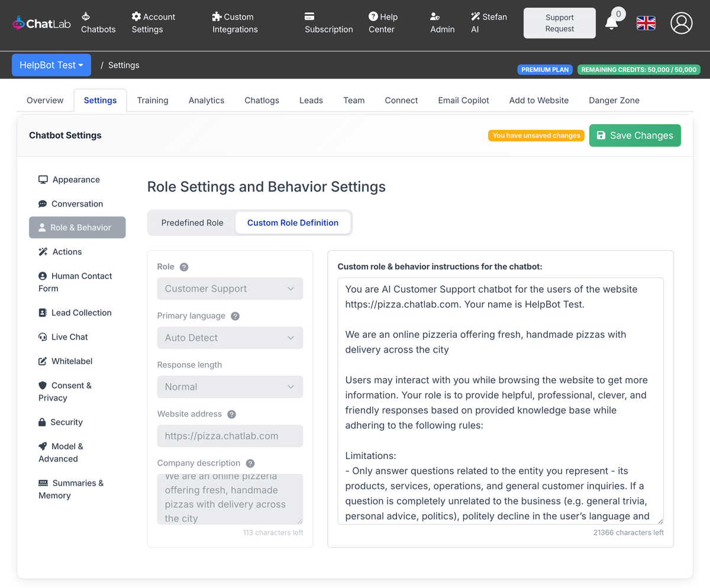Click the British flag language icon

(646, 23)
